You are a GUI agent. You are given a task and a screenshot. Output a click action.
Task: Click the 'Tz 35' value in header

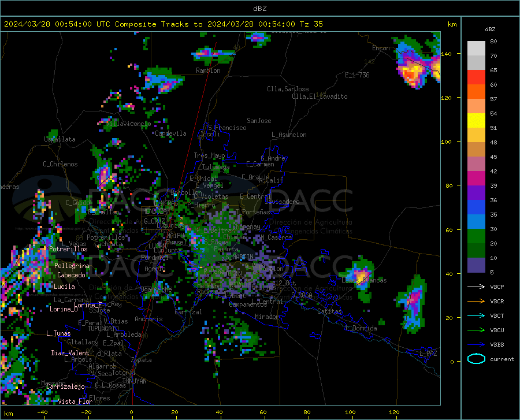pyautogui.click(x=311, y=24)
